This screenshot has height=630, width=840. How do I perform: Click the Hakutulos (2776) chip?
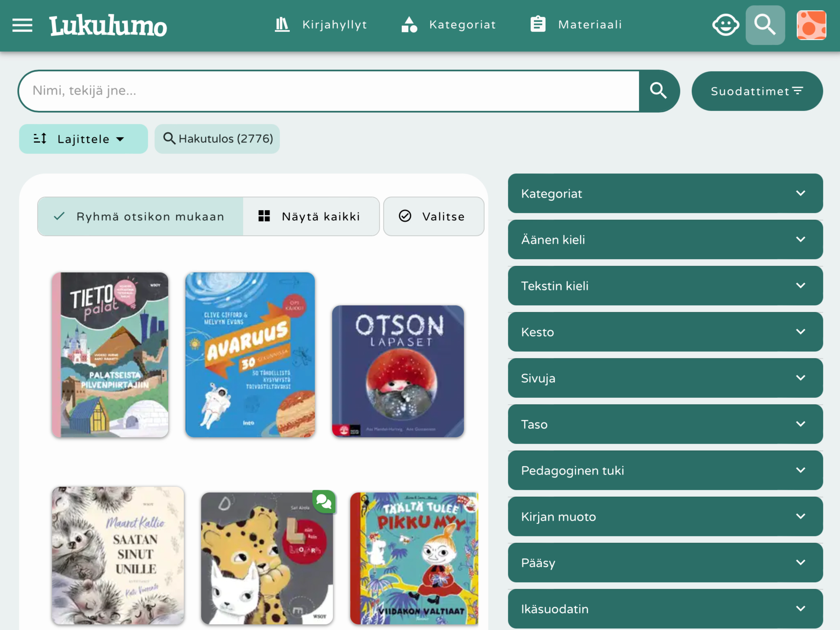click(x=217, y=139)
